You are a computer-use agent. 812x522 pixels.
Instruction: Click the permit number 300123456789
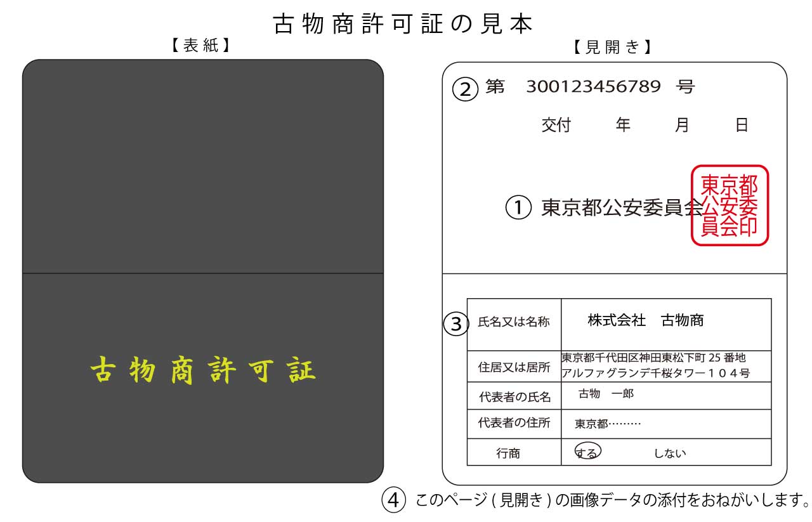point(593,87)
